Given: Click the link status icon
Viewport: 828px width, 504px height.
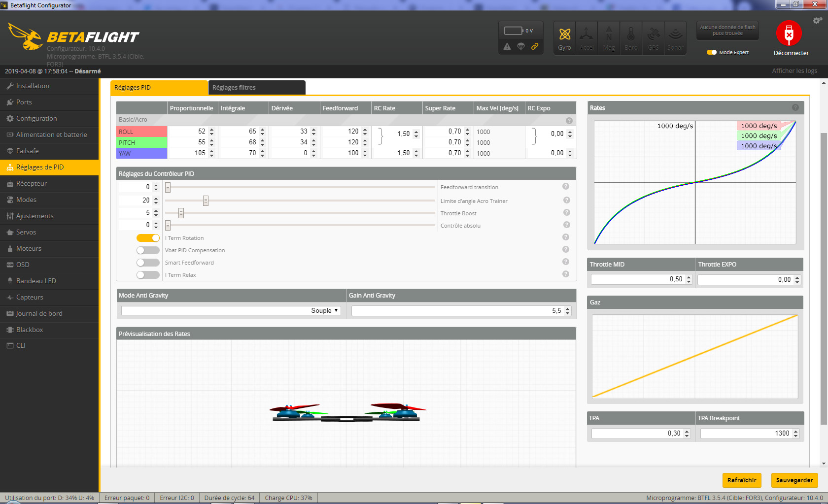Looking at the screenshot, I should 535,46.
